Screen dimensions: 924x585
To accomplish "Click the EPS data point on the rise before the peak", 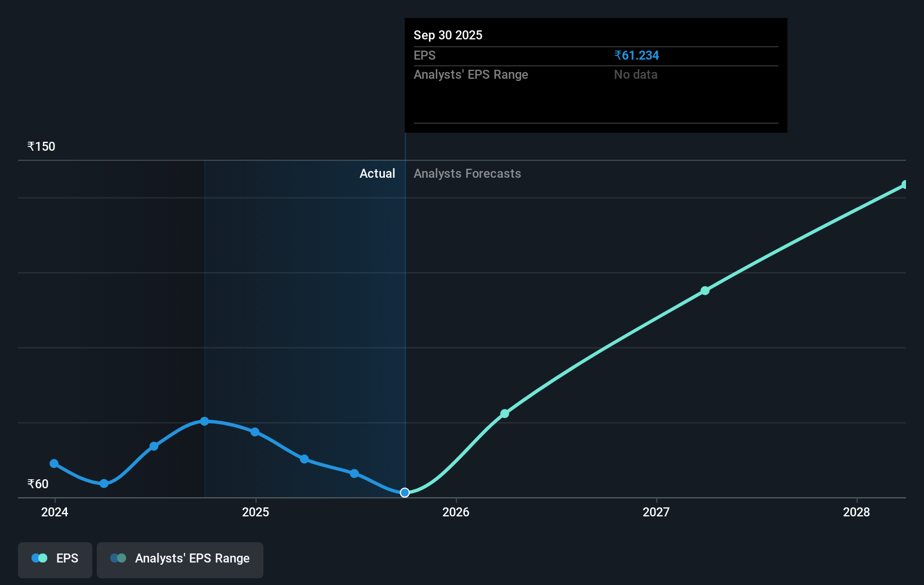I will pos(154,446).
